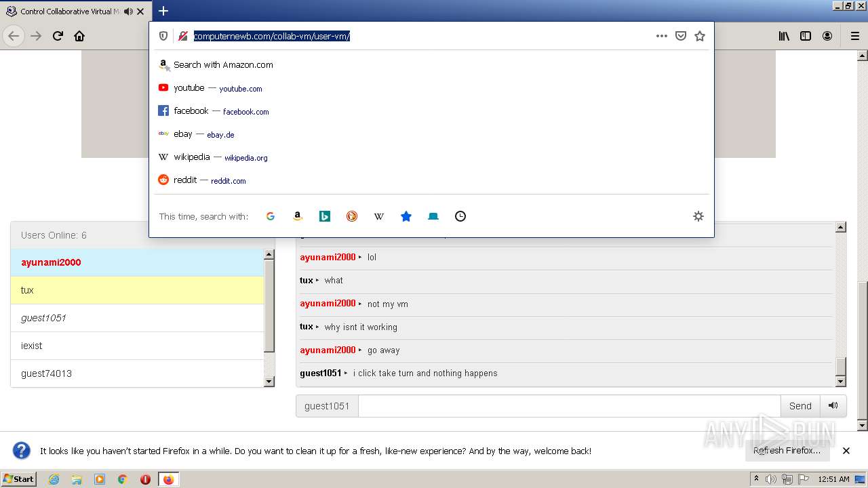Screen dimensions: 868x488
Task: Select the facebook.com suggestion
Action: pyautogui.click(x=431, y=111)
